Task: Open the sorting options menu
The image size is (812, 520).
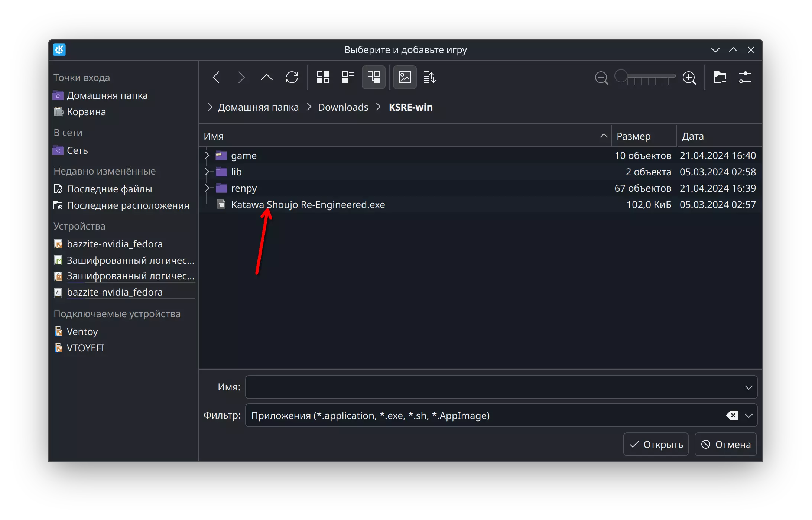Action: pyautogui.click(x=430, y=78)
